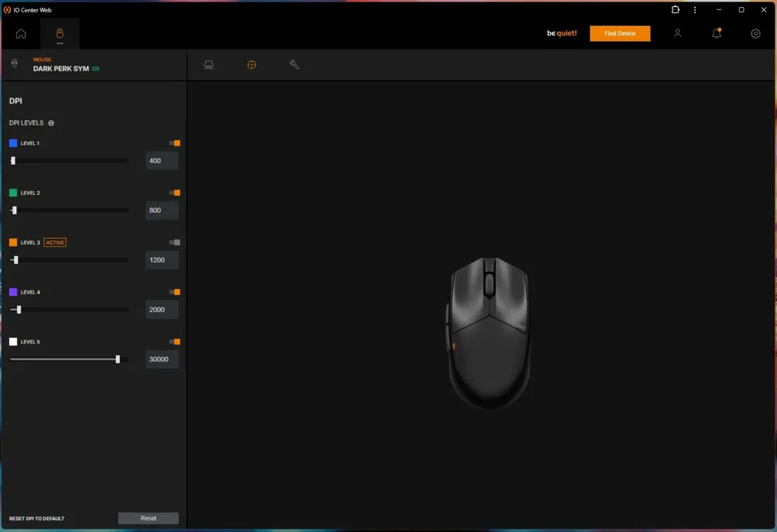Image resolution: width=777 pixels, height=532 pixels.
Task: Open the Level 1 blue color swatch
Action: [13, 143]
